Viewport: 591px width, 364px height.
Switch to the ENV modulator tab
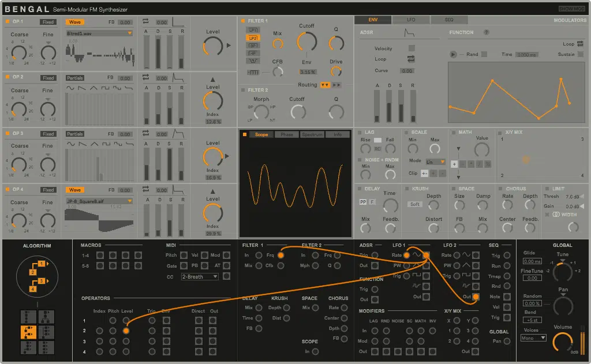(373, 20)
